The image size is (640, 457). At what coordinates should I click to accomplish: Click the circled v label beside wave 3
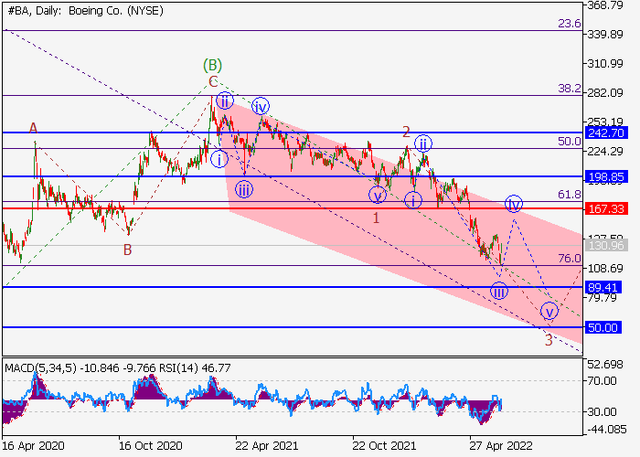[x=549, y=311]
